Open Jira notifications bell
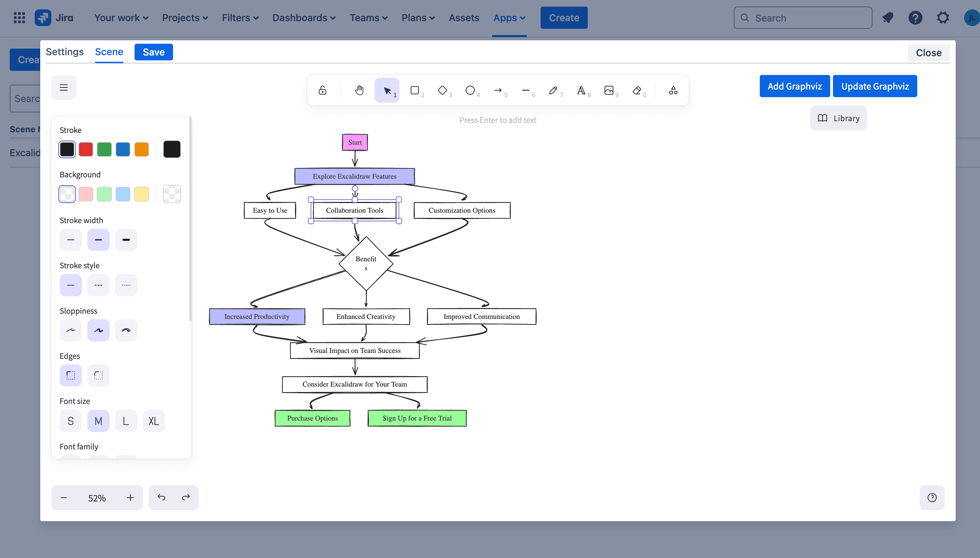Viewport: 980px width, 558px height. point(888,18)
